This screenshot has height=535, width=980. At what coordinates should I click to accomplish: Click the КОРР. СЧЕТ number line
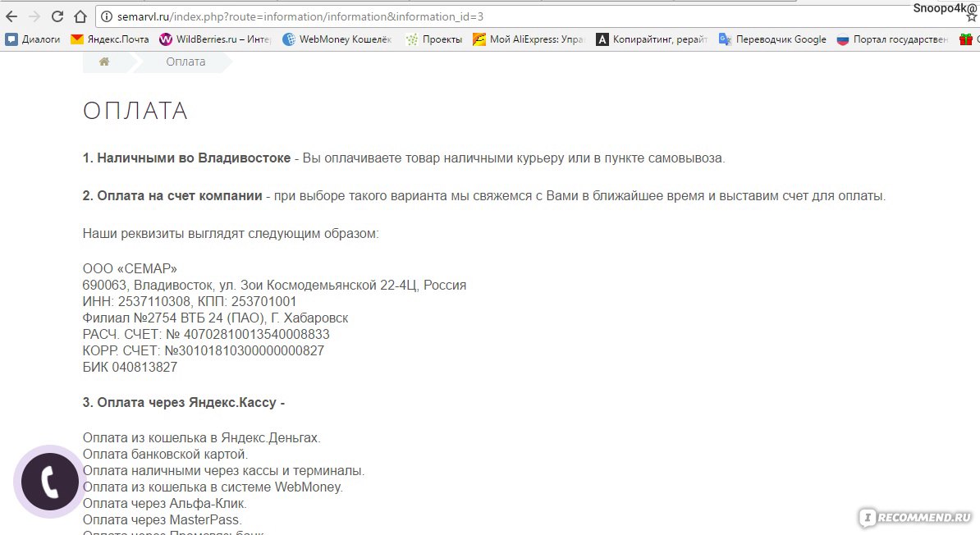tap(204, 350)
